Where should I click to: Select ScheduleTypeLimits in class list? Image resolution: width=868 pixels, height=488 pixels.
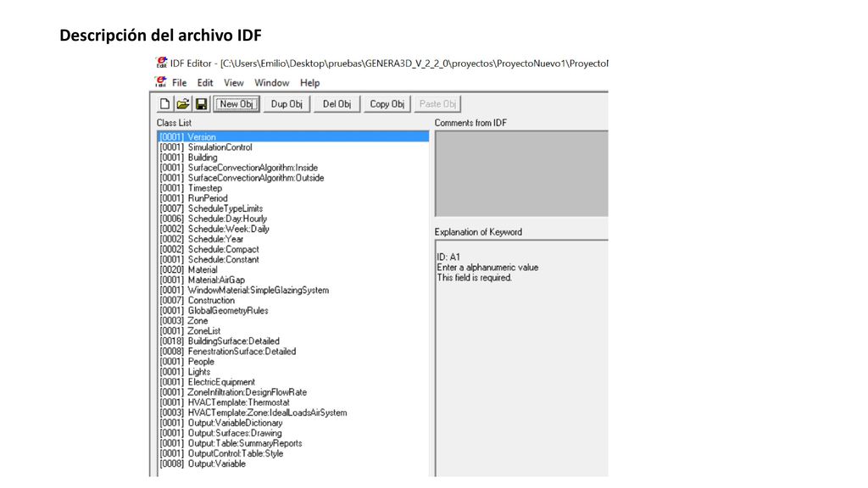tap(293, 208)
